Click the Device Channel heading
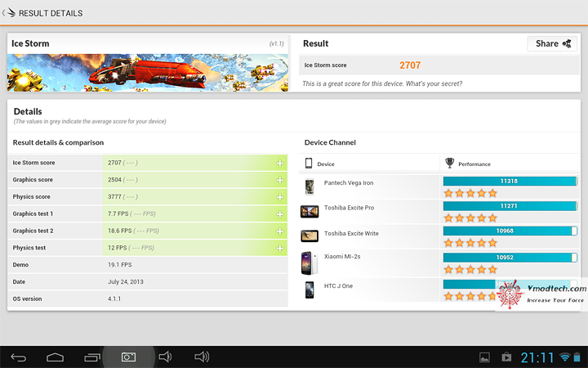588x368 pixels. click(330, 142)
